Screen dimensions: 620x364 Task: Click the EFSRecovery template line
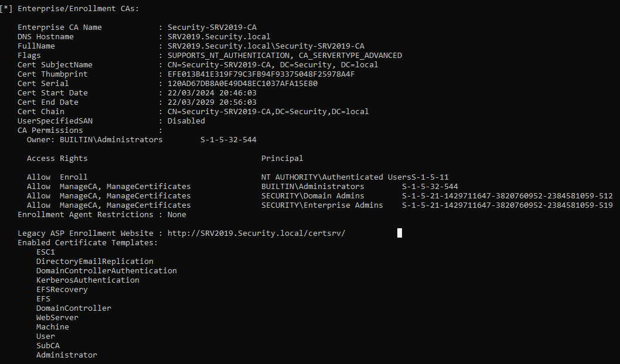tap(62, 290)
